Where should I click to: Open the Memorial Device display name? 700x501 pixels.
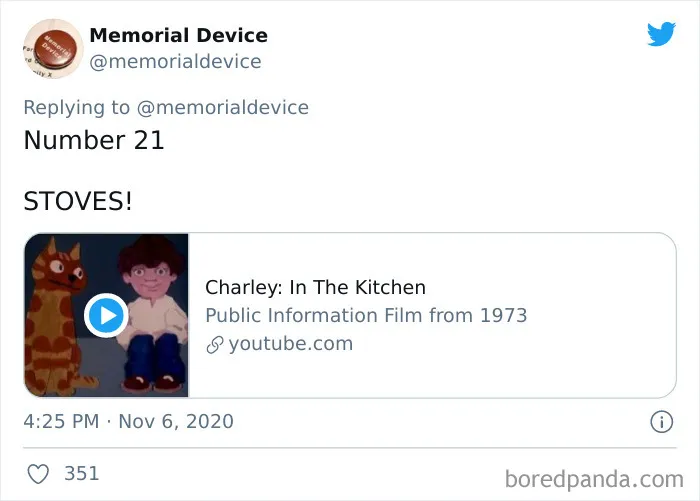(179, 35)
